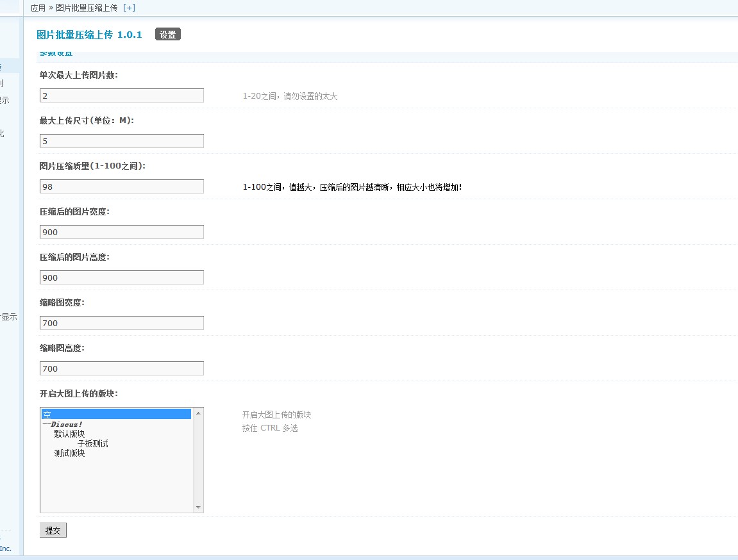This screenshot has height=560, width=738.
Task: Click the 缩略图宽度 input field
Action: [122, 323]
